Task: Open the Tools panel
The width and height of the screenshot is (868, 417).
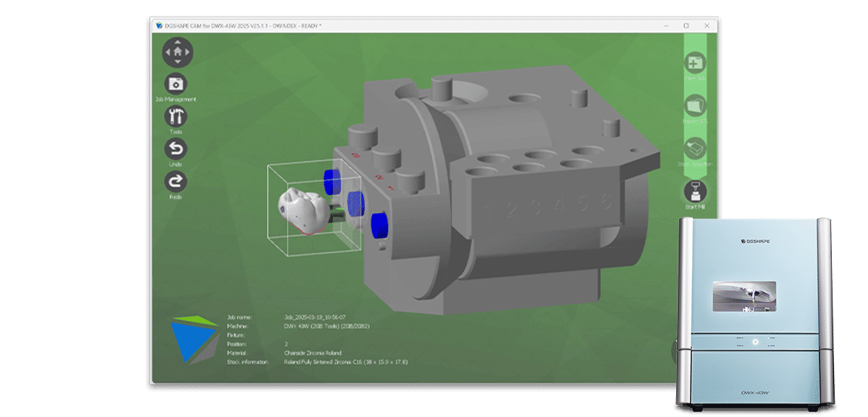Action: pos(176,116)
